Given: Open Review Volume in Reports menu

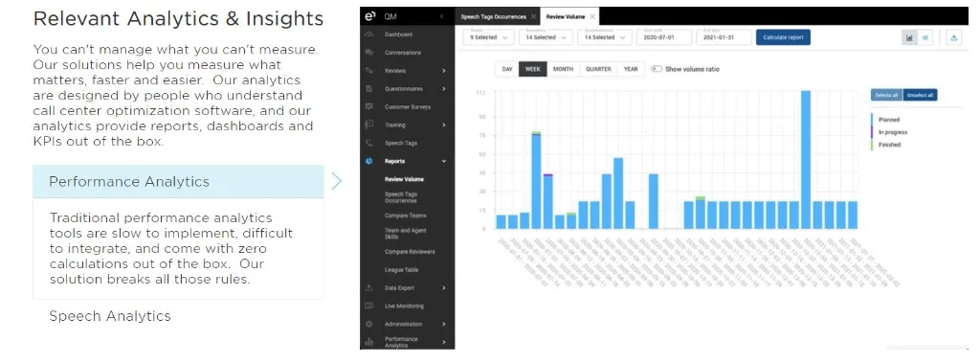Looking at the screenshot, I should point(404,179).
